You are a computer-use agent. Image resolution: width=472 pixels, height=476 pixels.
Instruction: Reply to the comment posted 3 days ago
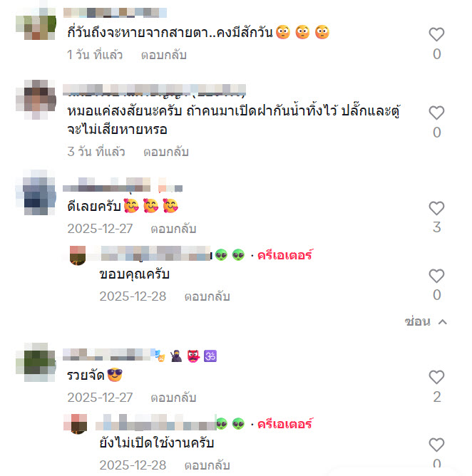[x=166, y=152]
